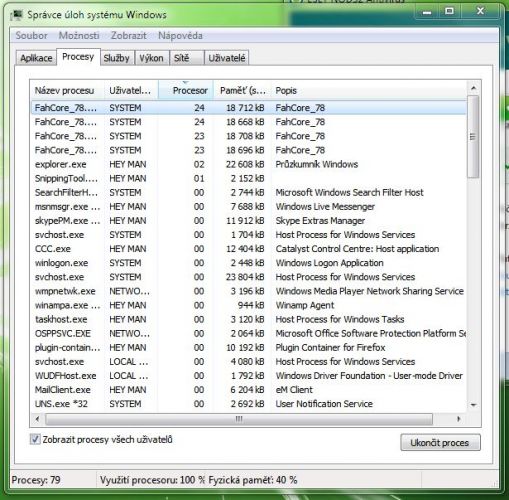Click the horizontal scrollbar left arrow

point(37,419)
